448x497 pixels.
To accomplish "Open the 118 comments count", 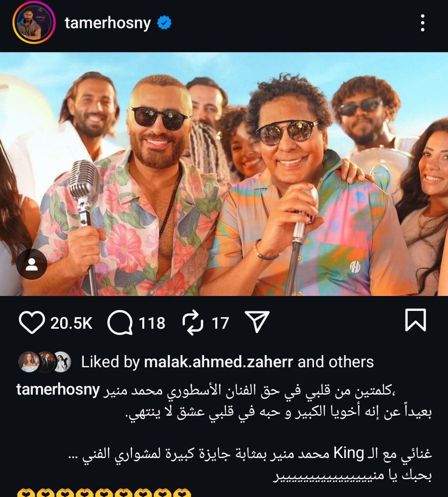I will pyautogui.click(x=152, y=323).
